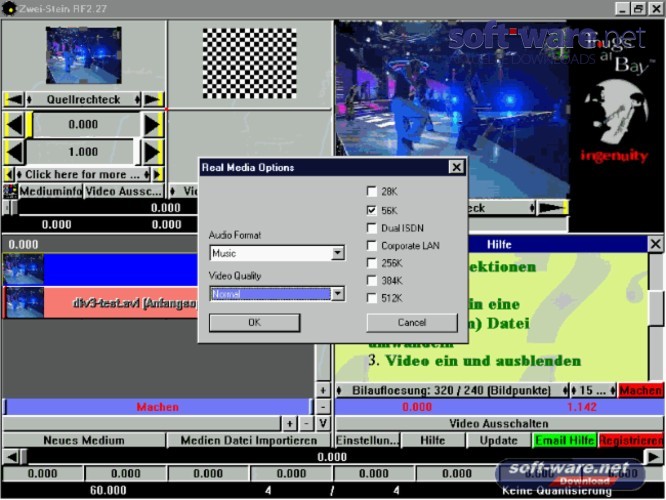Viewport: 666px width, 500px height.
Task: Check the 28K bandwidth checkbox
Action: [x=372, y=192]
